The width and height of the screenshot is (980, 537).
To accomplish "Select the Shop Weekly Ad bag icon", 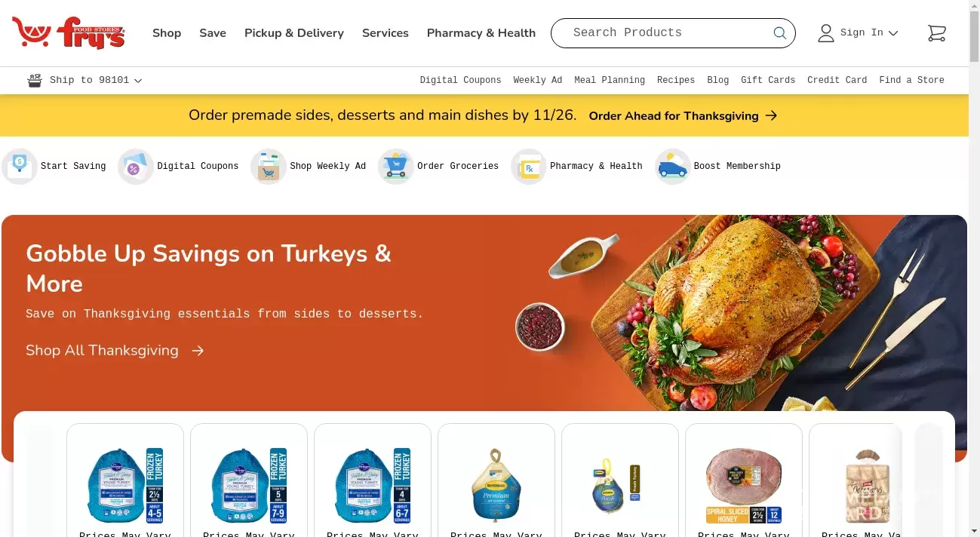I will click(x=269, y=166).
